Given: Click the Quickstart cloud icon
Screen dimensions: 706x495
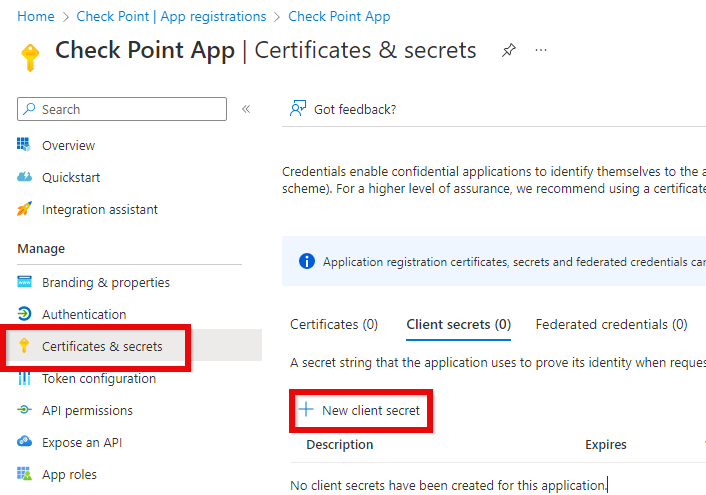Looking at the screenshot, I should [x=24, y=176].
